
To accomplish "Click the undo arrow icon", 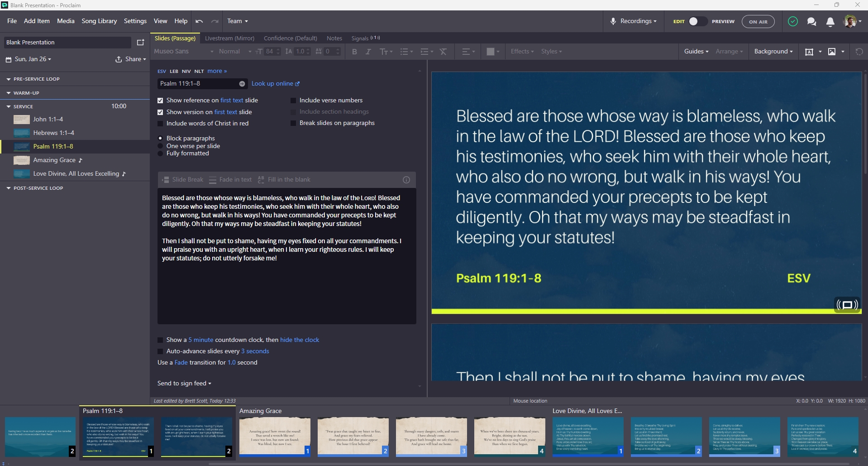I will 199,21.
